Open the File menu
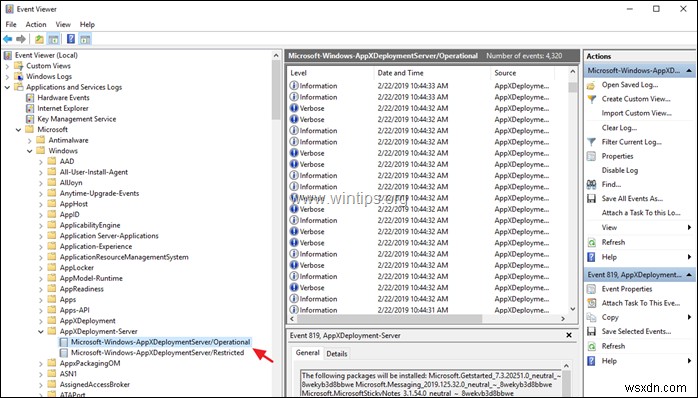Viewport: 698px width, 398px height. 11,24
